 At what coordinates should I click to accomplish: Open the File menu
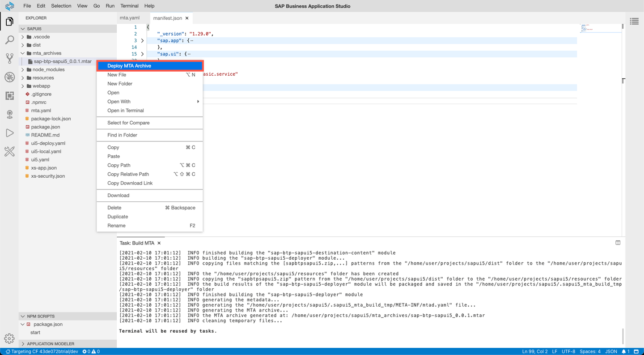27,6
